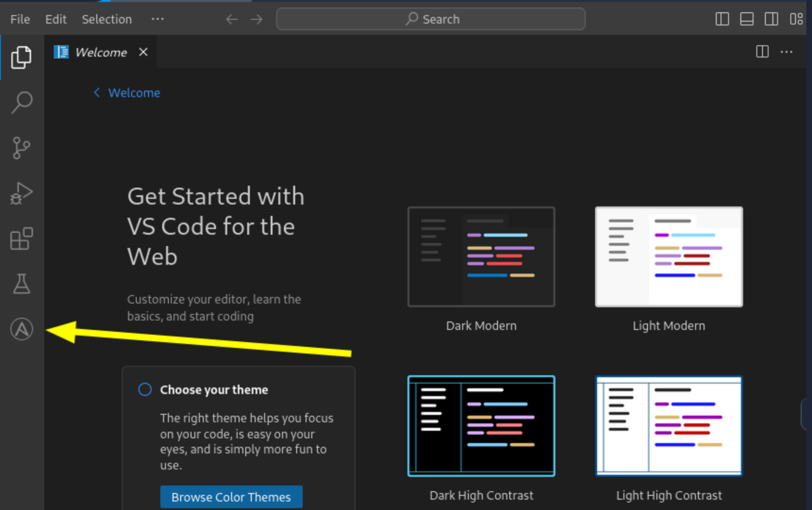This screenshot has width=812, height=510.
Task: Click inside the Search command field
Action: click(x=431, y=19)
